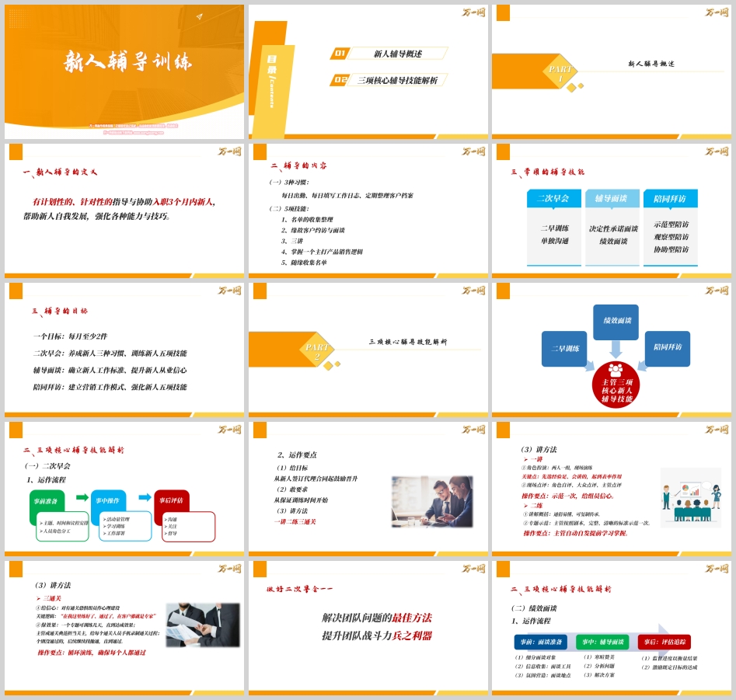Click the 陪同拜访 header in skills slide

pyautogui.click(x=670, y=198)
